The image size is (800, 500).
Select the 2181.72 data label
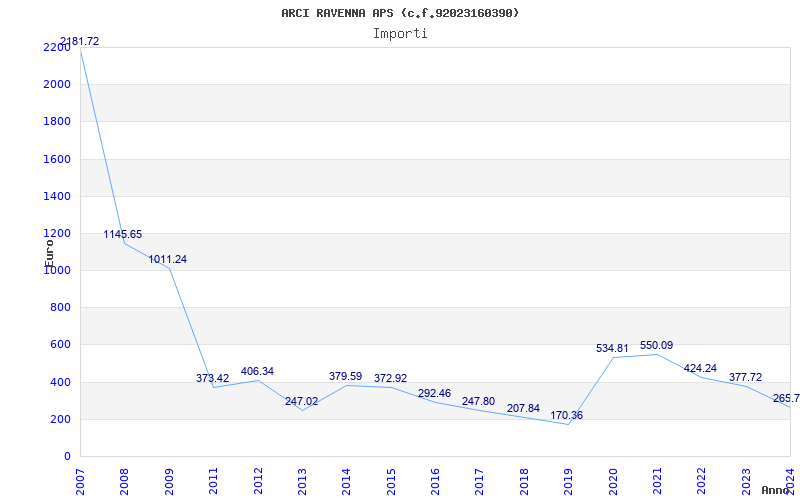pyautogui.click(x=80, y=41)
